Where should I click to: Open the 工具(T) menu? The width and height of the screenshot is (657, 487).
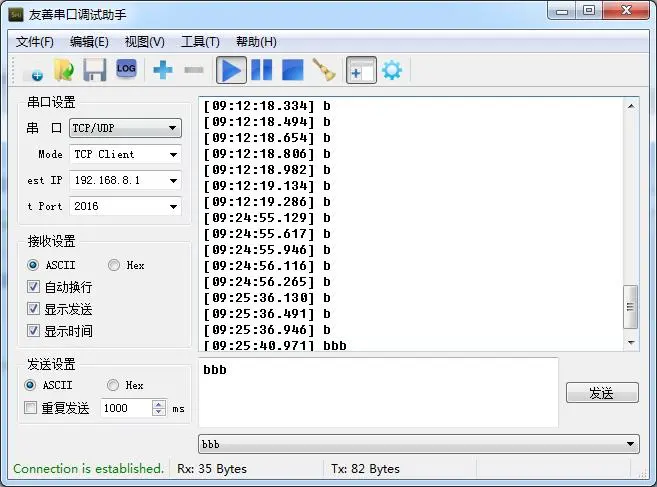200,42
